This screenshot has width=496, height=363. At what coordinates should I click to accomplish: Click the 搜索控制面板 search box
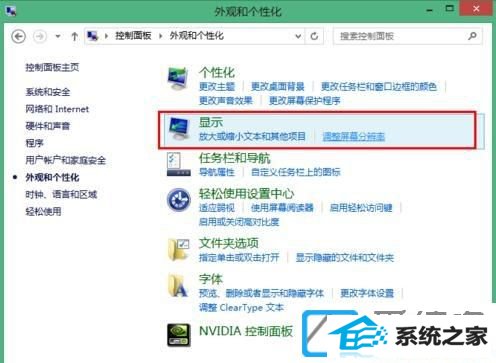(x=407, y=36)
